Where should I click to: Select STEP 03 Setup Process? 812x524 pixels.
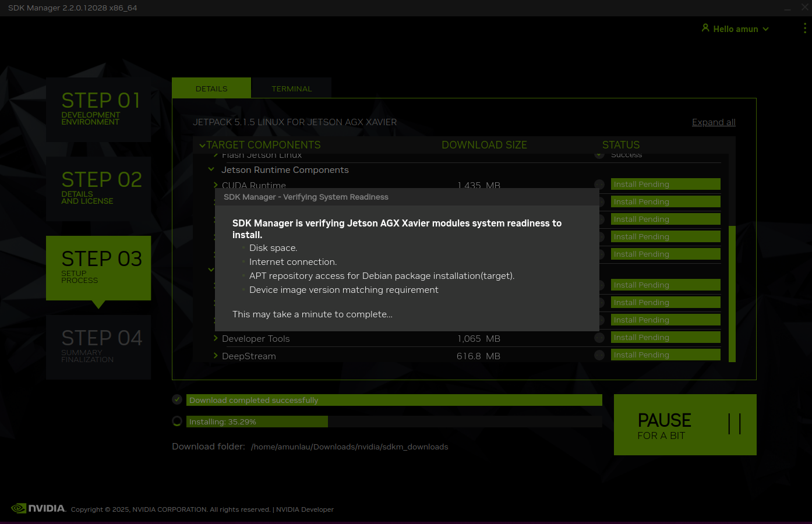pyautogui.click(x=98, y=268)
